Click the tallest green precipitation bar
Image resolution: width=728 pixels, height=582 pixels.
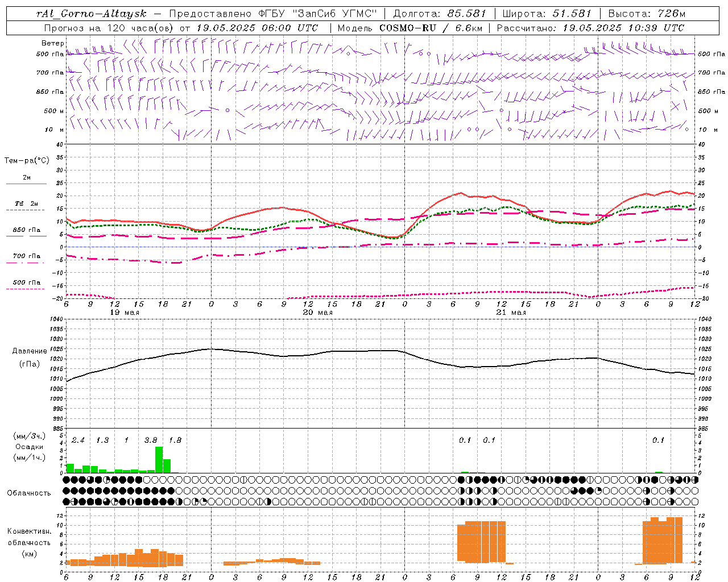pyautogui.click(x=159, y=460)
